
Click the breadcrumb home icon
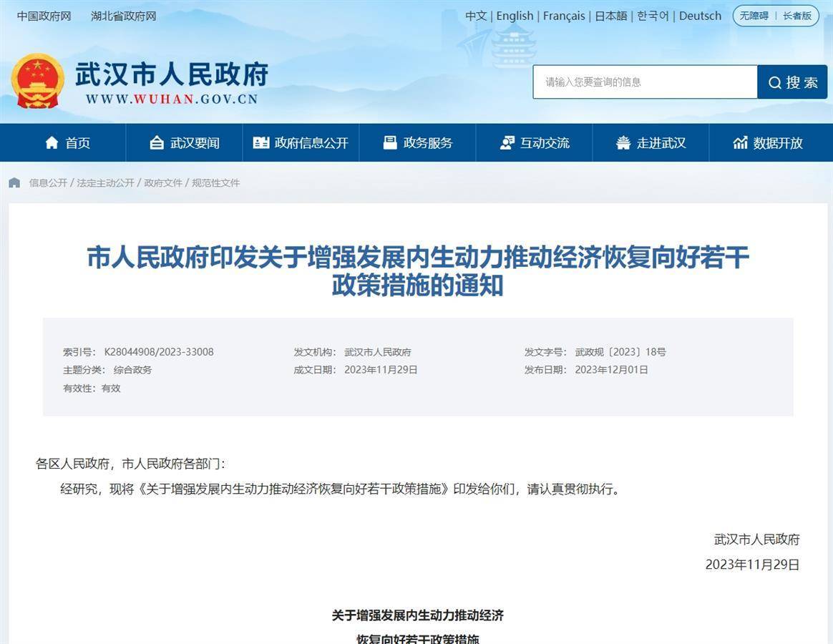pos(14,183)
